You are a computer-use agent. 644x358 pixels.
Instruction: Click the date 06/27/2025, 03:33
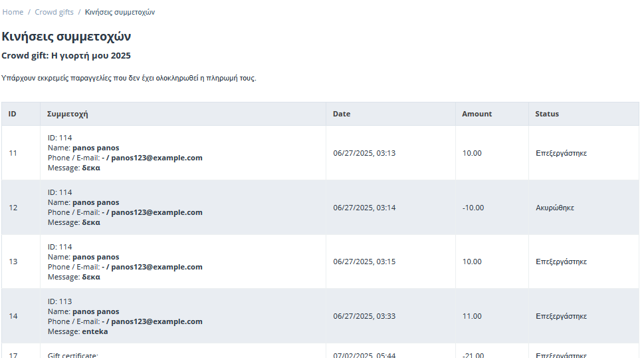[x=364, y=316]
